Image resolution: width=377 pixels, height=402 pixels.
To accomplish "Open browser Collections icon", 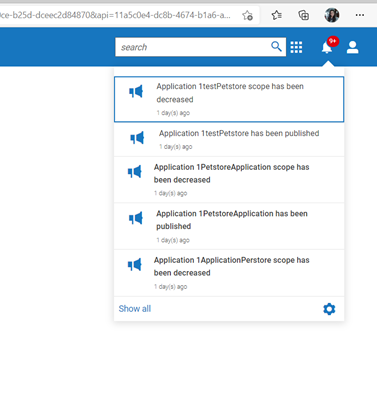I will point(303,15).
